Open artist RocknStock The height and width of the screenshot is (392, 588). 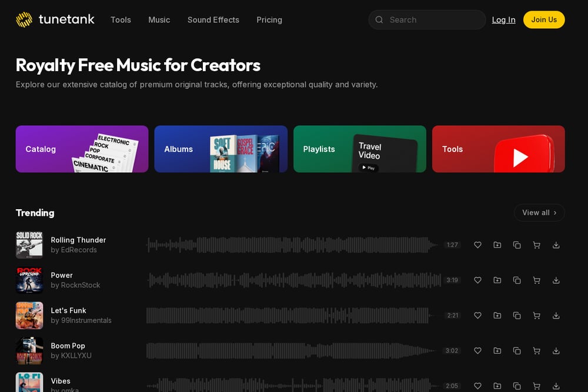[x=80, y=285]
